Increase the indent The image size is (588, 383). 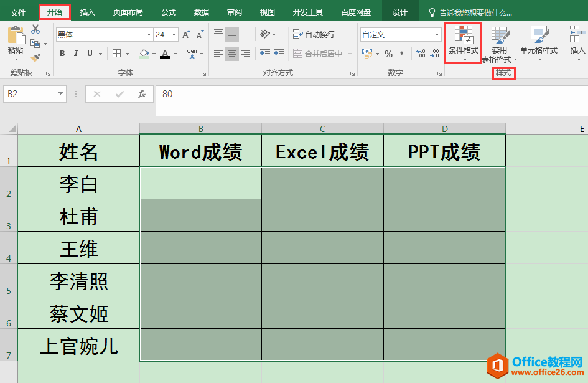click(x=279, y=54)
